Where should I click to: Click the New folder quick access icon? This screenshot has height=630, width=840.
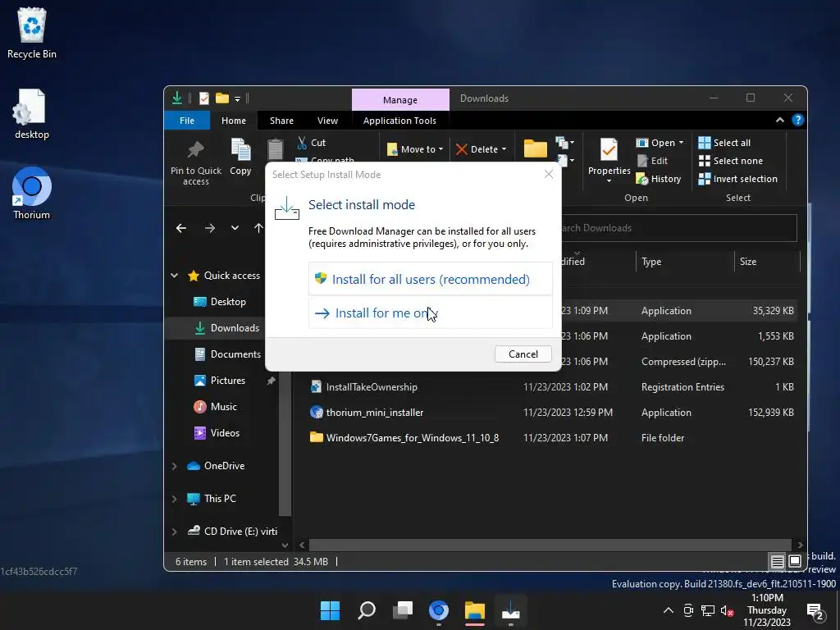tap(221, 98)
